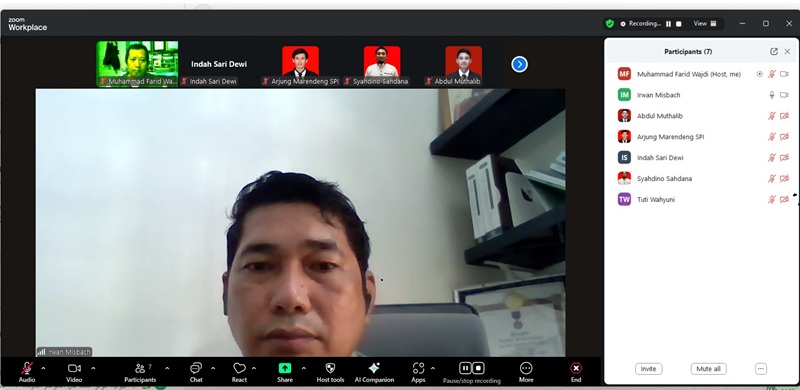The image size is (800, 390).
Task: Click the MF avatar in participants list
Action: coord(624,74)
